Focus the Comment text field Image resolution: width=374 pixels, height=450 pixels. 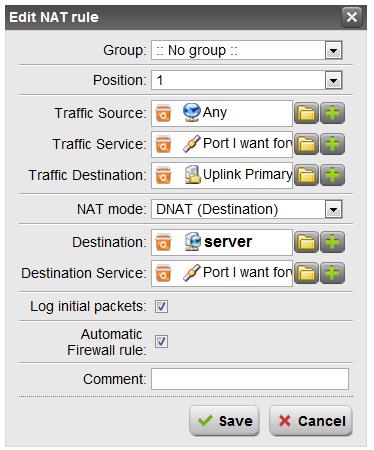[250, 379]
